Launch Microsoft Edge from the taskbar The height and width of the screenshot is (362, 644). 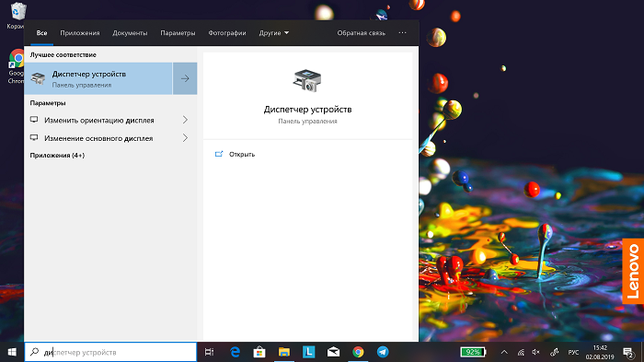click(x=235, y=352)
